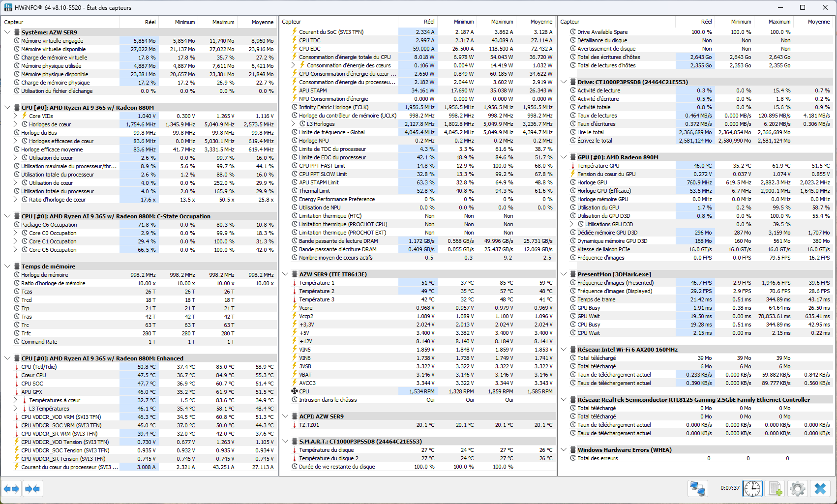The height and width of the screenshot is (504, 837).
Task: Click the icon beside Temps de mémoire header
Action: coord(17,267)
